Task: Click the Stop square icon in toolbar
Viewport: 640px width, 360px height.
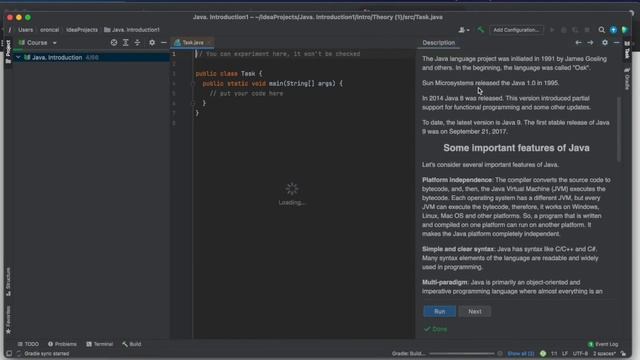Action: coord(587,30)
